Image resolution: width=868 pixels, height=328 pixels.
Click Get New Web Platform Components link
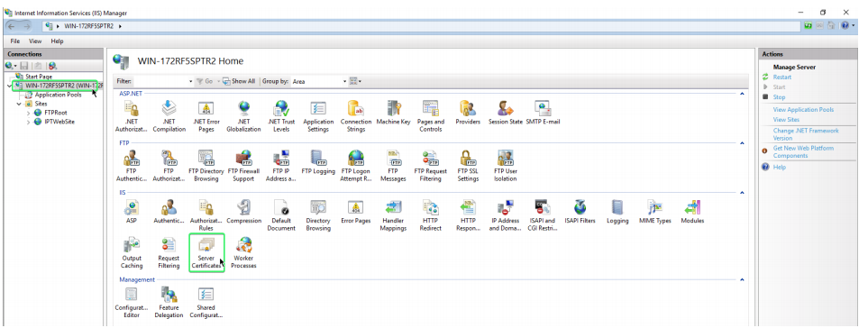tap(803, 152)
